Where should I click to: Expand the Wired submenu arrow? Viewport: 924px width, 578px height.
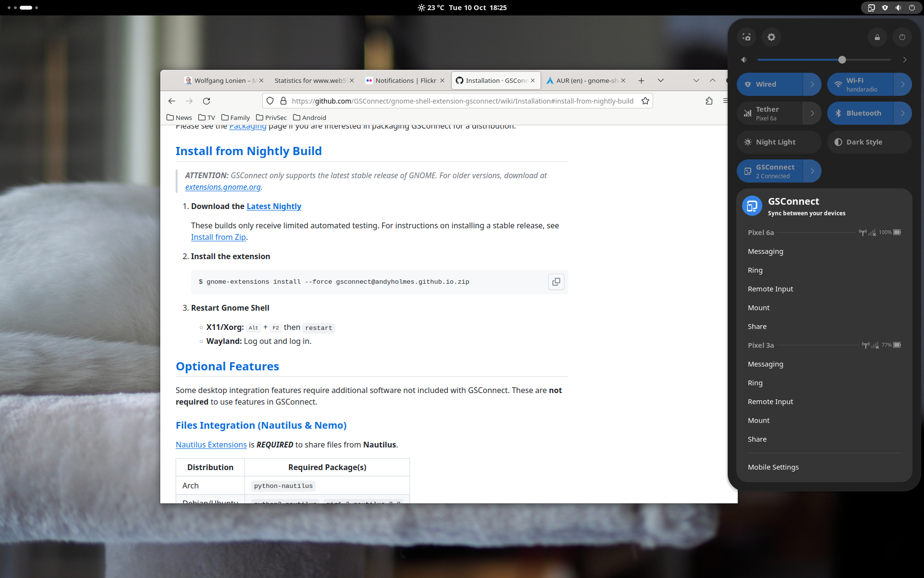[812, 84]
